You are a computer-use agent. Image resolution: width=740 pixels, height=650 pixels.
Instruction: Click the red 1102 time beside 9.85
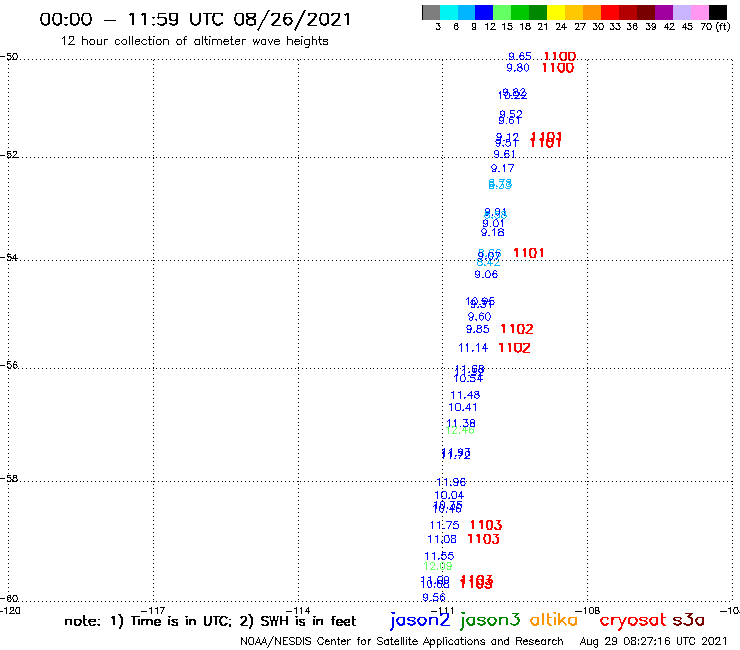[x=517, y=329]
